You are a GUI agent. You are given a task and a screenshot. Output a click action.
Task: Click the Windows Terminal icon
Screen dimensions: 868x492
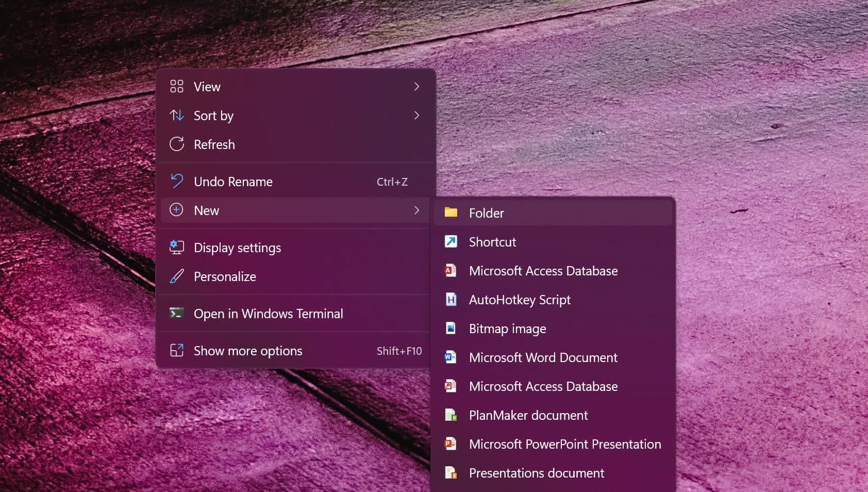[x=177, y=314]
